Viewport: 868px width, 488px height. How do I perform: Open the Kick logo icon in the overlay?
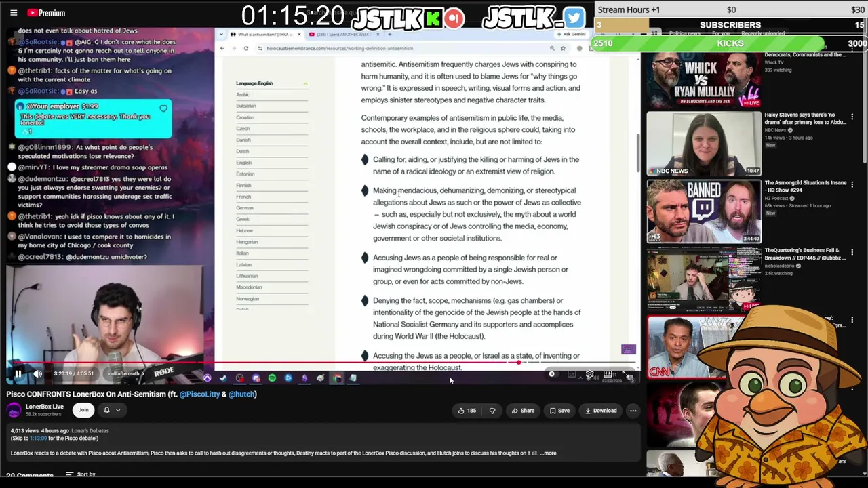tap(433, 18)
